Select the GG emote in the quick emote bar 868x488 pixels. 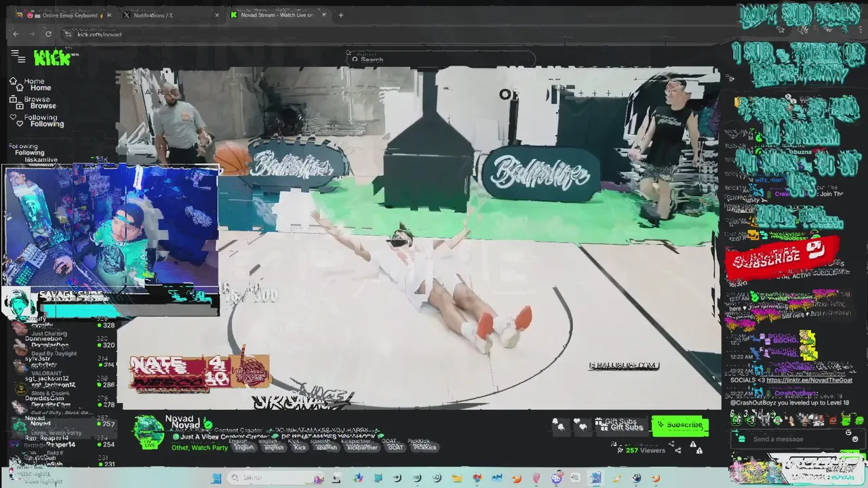click(737, 420)
